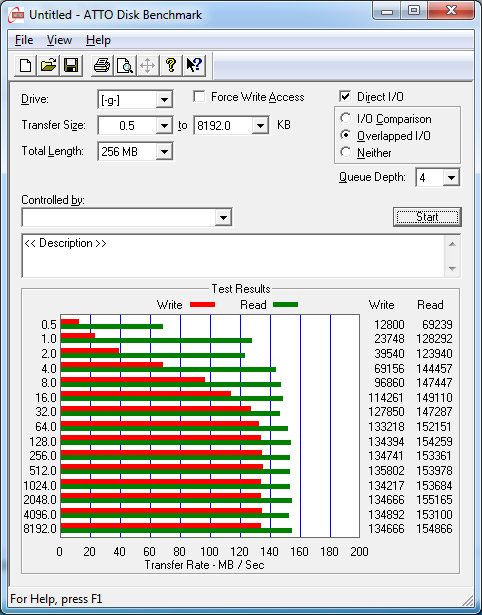Click the write value 135802
The width and height of the screenshot is (482, 615).
click(386, 471)
